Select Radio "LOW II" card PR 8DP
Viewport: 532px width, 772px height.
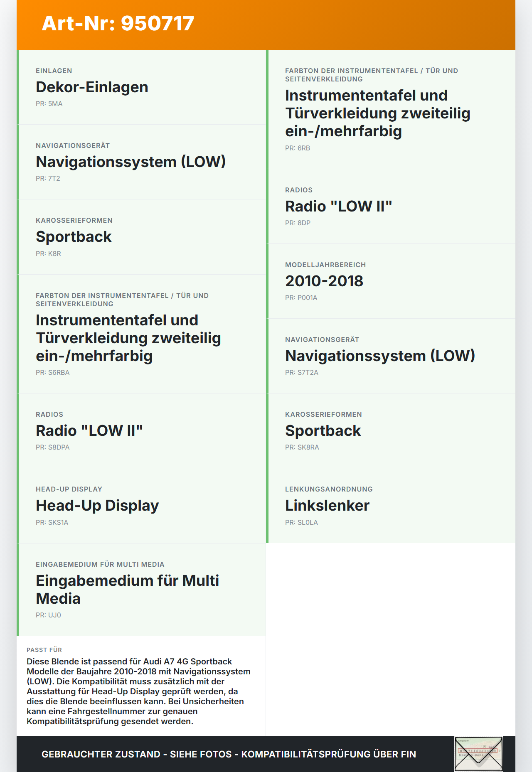coord(391,207)
